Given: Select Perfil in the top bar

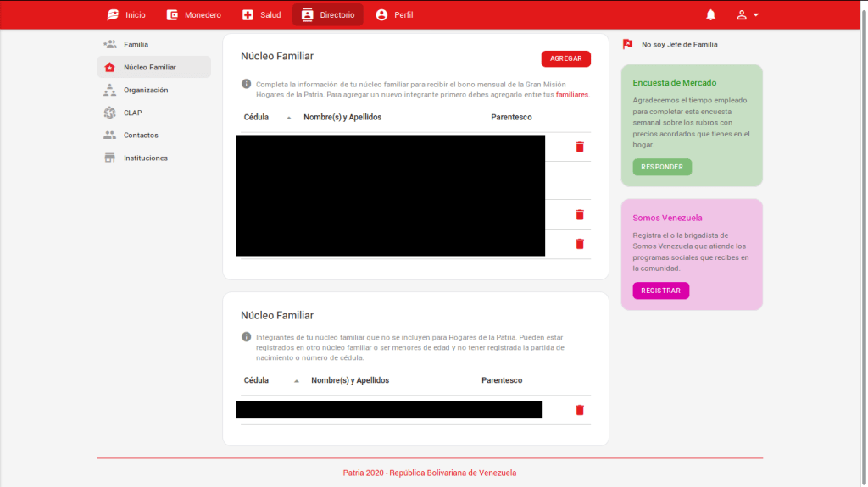Looking at the screenshot, I should [x=394, y=14].
